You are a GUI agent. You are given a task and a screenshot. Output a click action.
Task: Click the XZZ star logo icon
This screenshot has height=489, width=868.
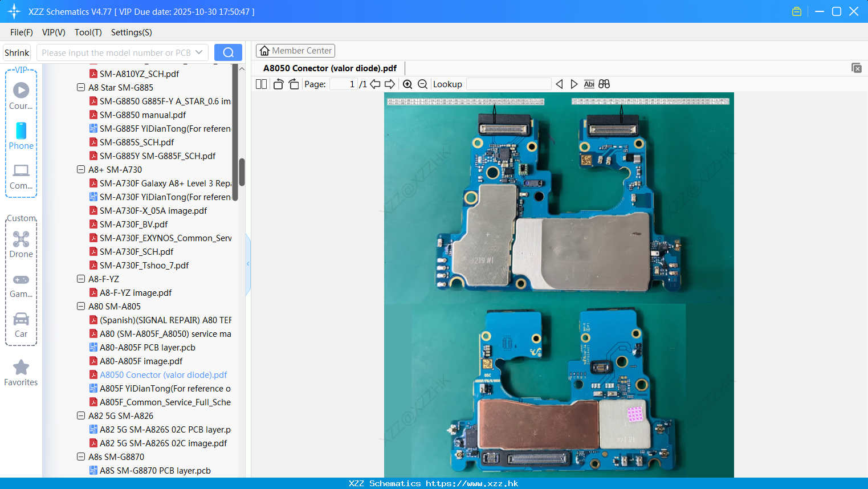click(14, 11)
